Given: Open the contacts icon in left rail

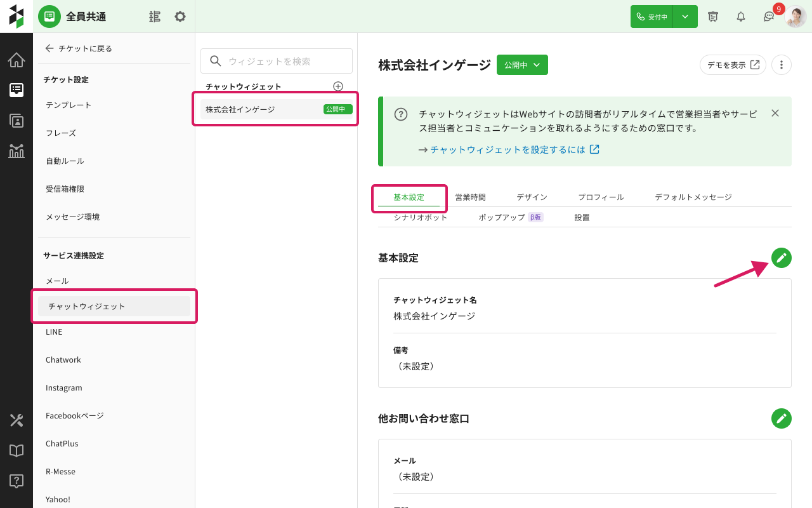Looking at the screenshot, I should click(16, 121).
